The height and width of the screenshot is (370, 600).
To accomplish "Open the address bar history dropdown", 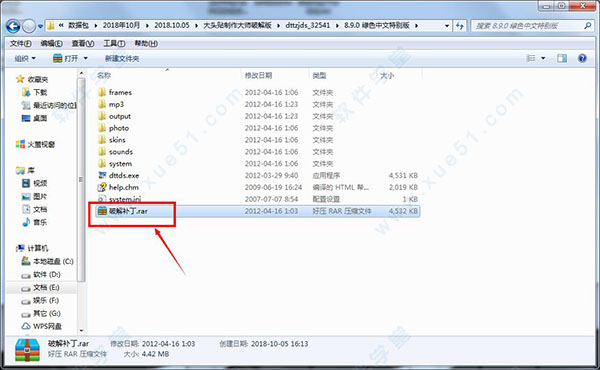I will (x=447, y=26).
